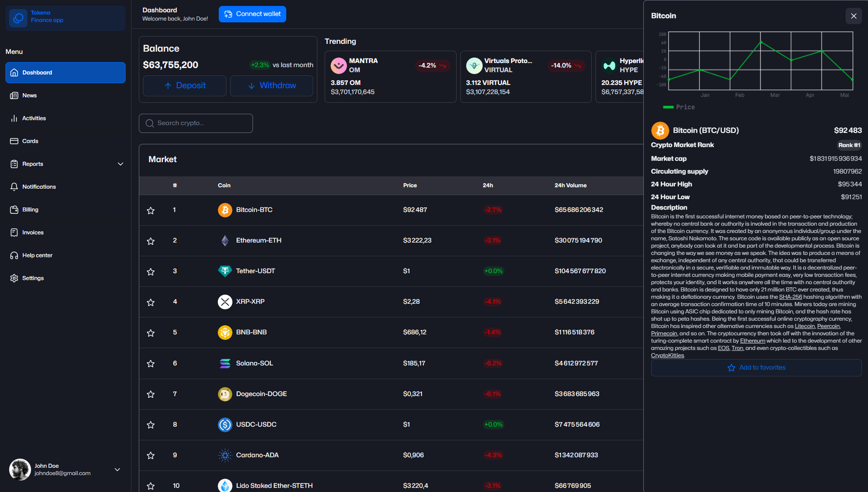
Task: Click the magnifier icon in search box
Action: pyautogui.click(x=149, y=123)
